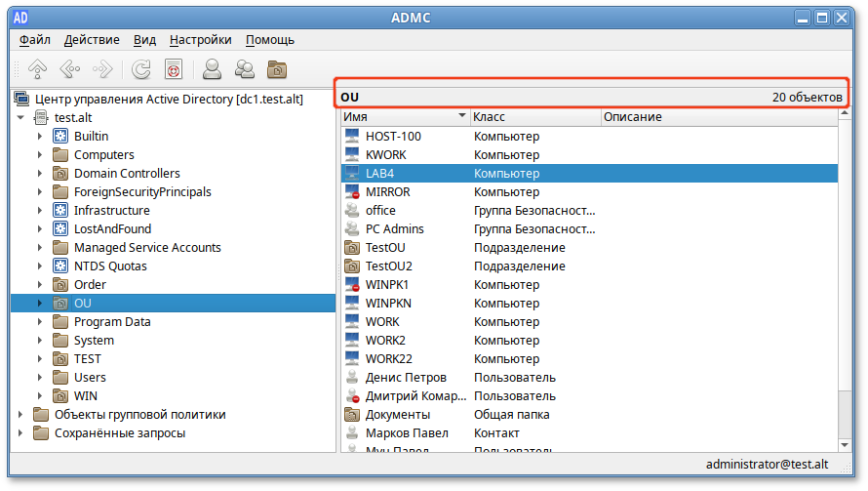This screenshot has width=868, height=491.
Task: Collapse the test.alt domain node
Action: pos(21,118)
